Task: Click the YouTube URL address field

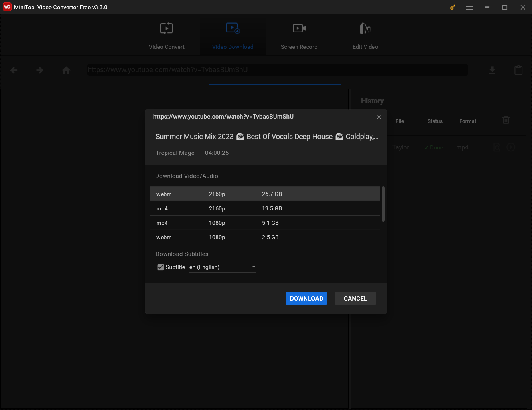Action: tap(278, 70)
